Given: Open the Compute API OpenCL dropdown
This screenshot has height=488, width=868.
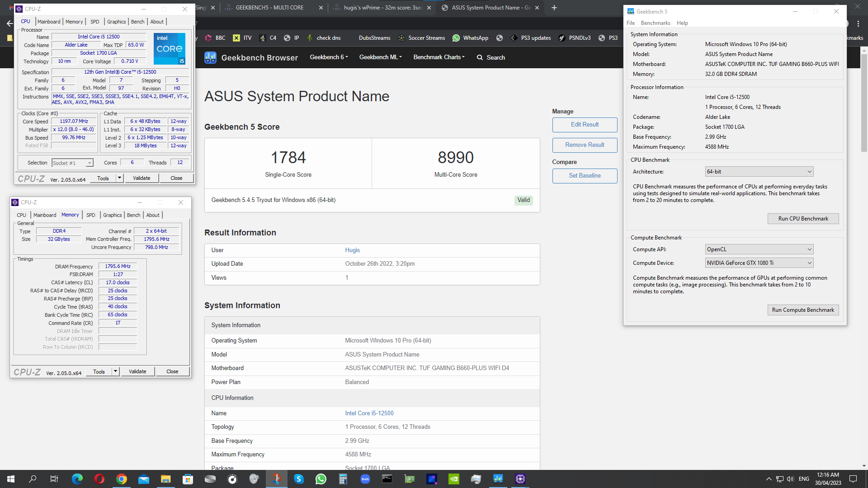Looking at the screenshot, I should pyautogui.click(x=759, y=249).
